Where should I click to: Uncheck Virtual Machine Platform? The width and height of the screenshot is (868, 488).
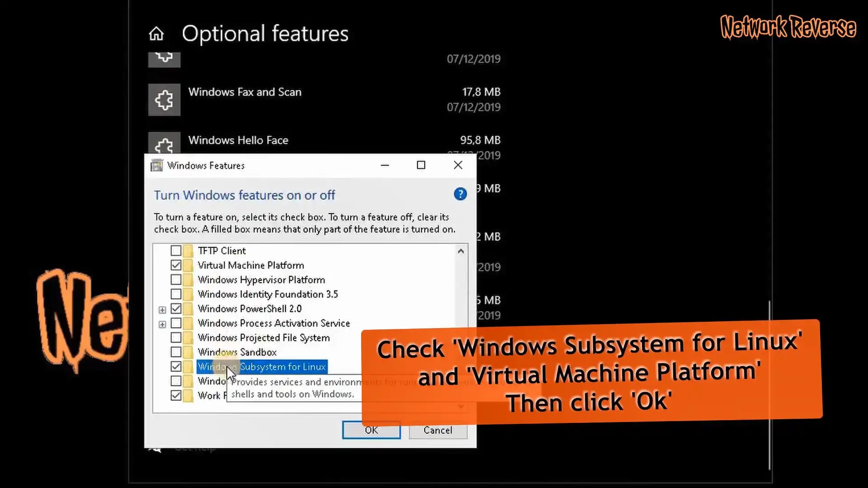pyautogui.click(x=176, y=265)
